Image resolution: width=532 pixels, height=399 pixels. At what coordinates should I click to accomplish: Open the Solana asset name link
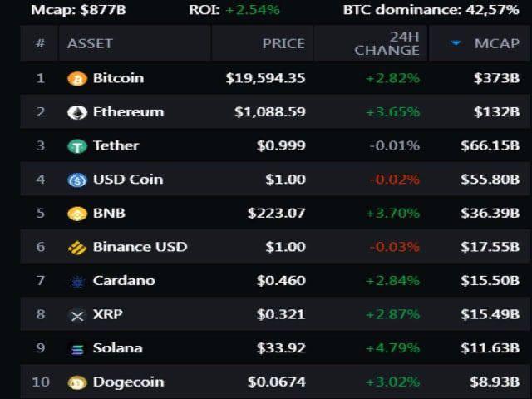point(117,348)
